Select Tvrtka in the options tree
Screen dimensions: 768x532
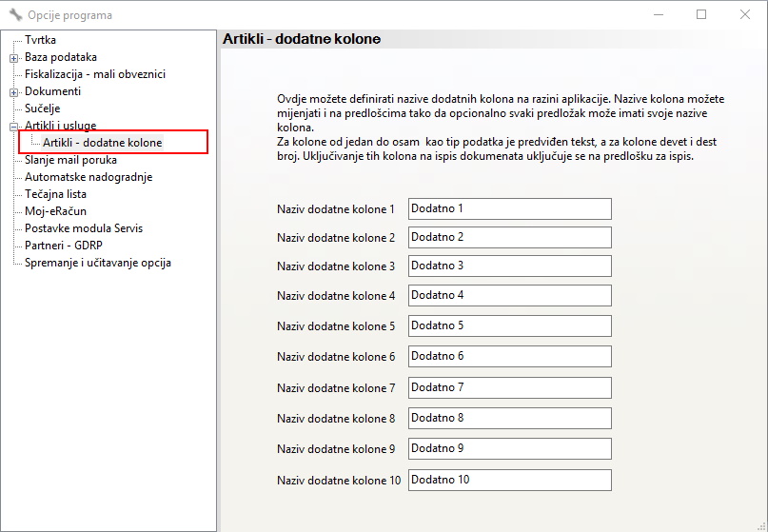pyautogui.click(x=40, y=40)
